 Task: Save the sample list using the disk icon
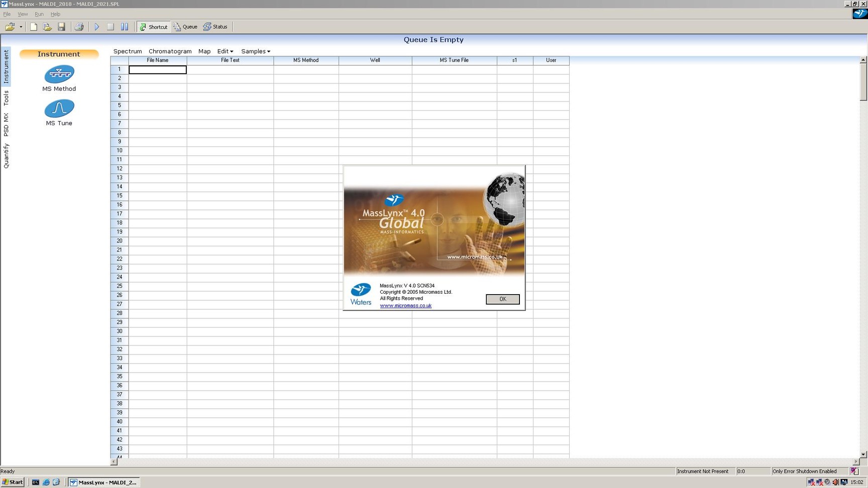click(61, 27)
